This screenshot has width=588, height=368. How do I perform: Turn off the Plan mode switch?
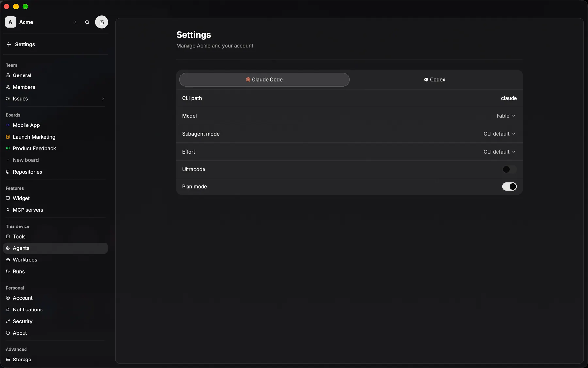point(509,187)
